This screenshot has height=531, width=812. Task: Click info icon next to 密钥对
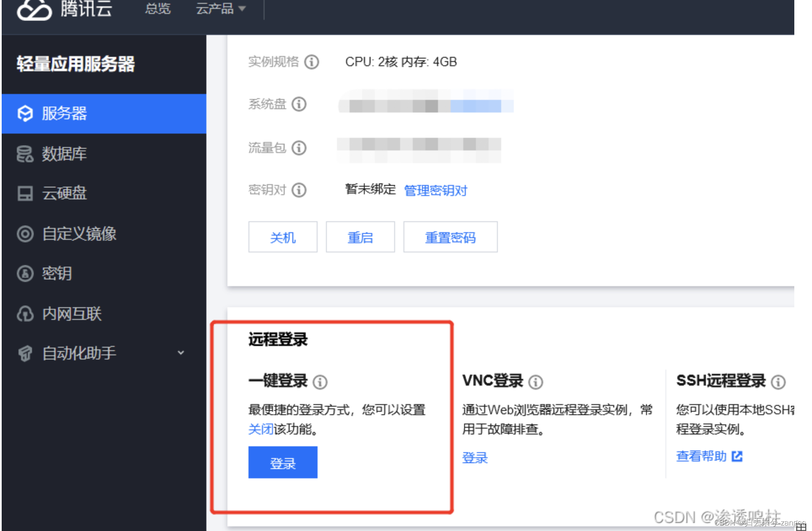click(299, 190)
